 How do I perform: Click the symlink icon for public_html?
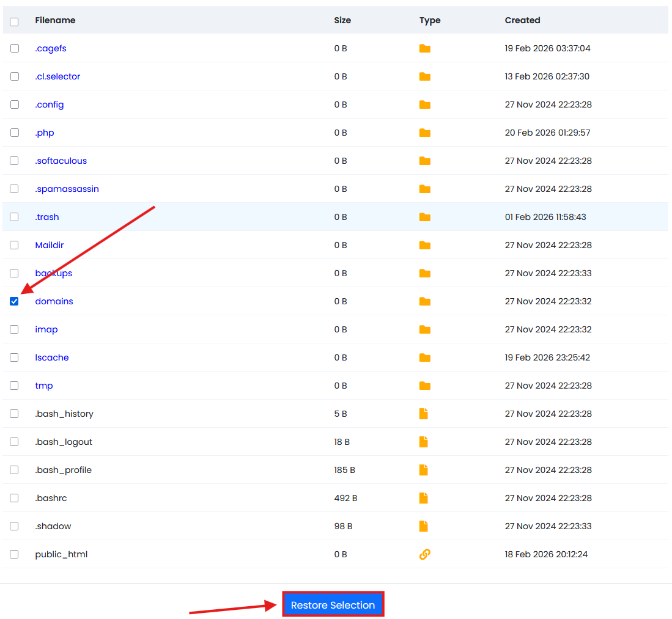click(424, 554)
